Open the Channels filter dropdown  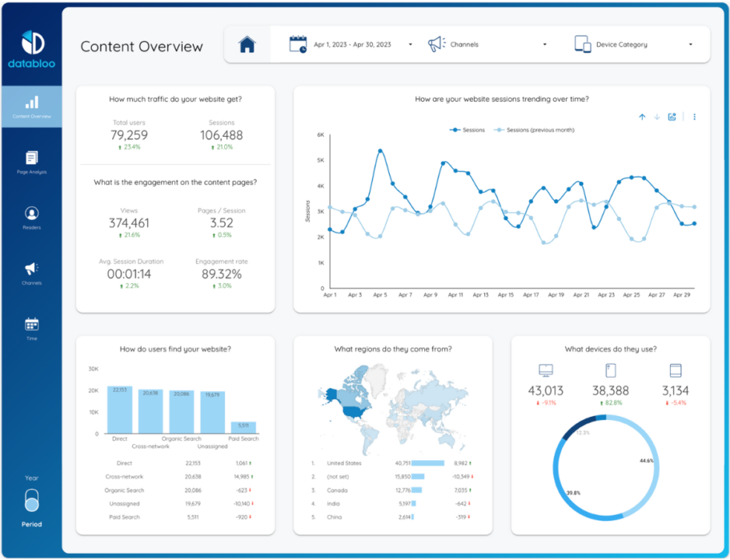point(488,44)
